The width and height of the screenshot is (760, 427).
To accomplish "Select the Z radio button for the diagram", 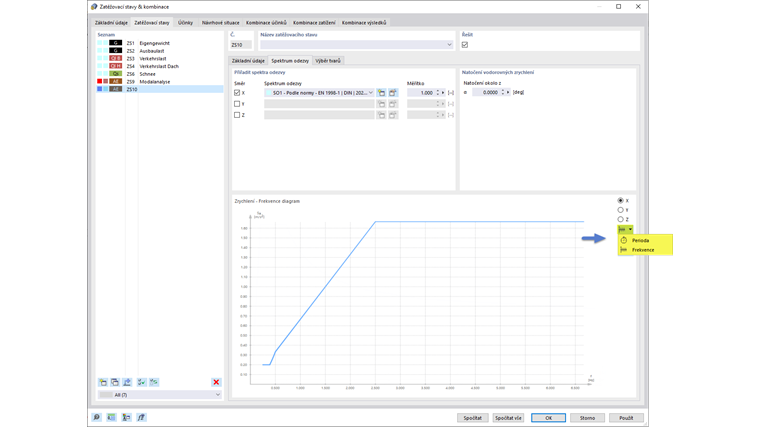I will pos(620,219).
